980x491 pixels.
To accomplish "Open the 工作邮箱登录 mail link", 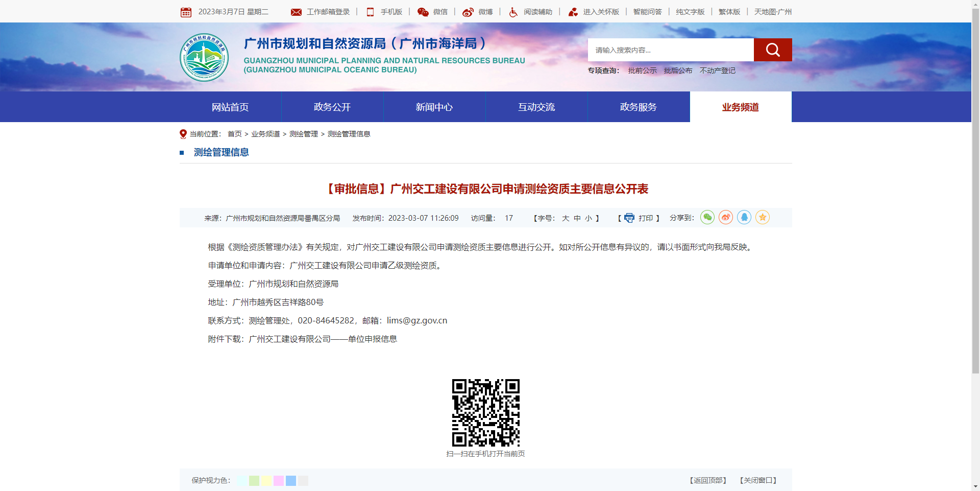I will click(x=327, y=12).
